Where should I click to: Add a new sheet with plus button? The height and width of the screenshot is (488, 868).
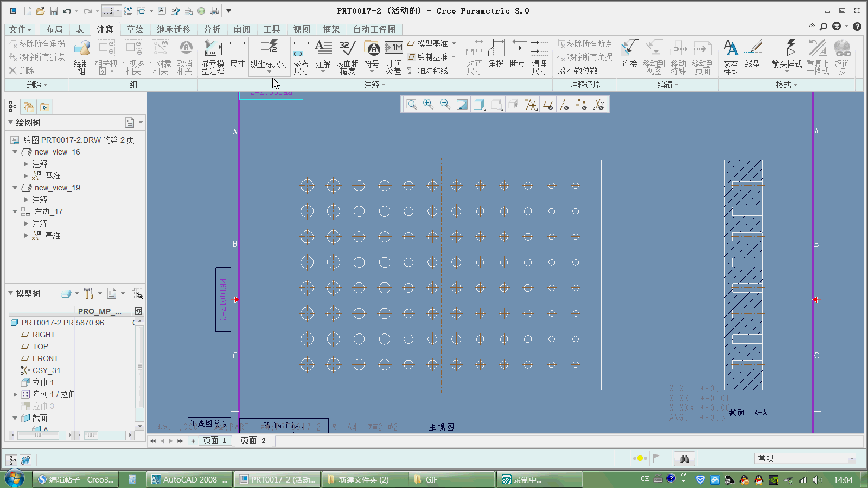(193, 441)
